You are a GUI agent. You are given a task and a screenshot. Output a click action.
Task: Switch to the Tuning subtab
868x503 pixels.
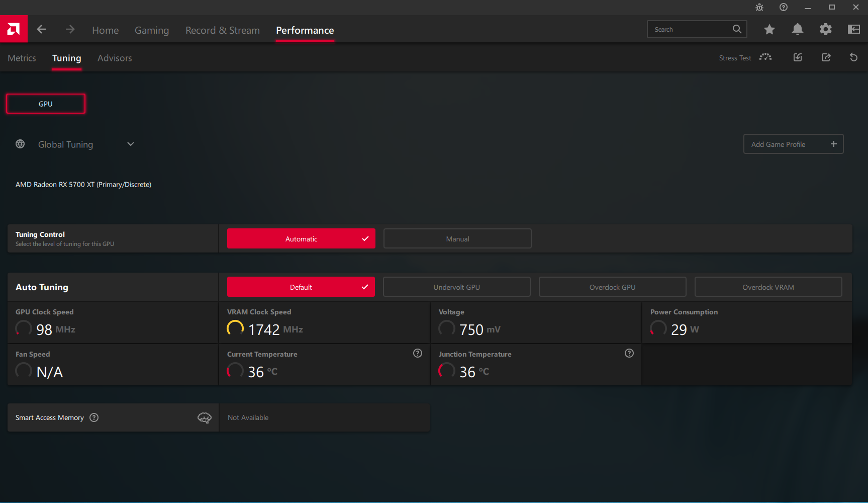[67, 58]
